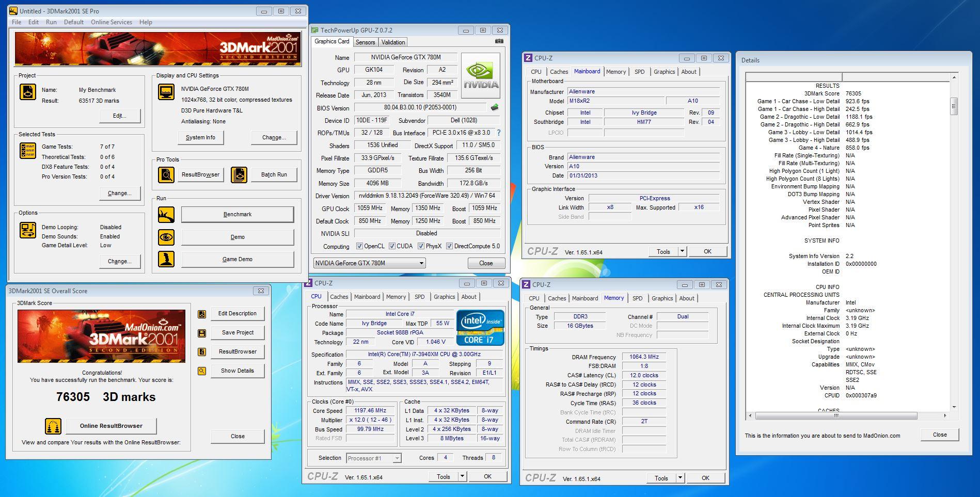Viewport: 980px width, 497px height.
Task: Click the 3DMark2001 SE Pro title bar icon
Action: pos(13,11)
